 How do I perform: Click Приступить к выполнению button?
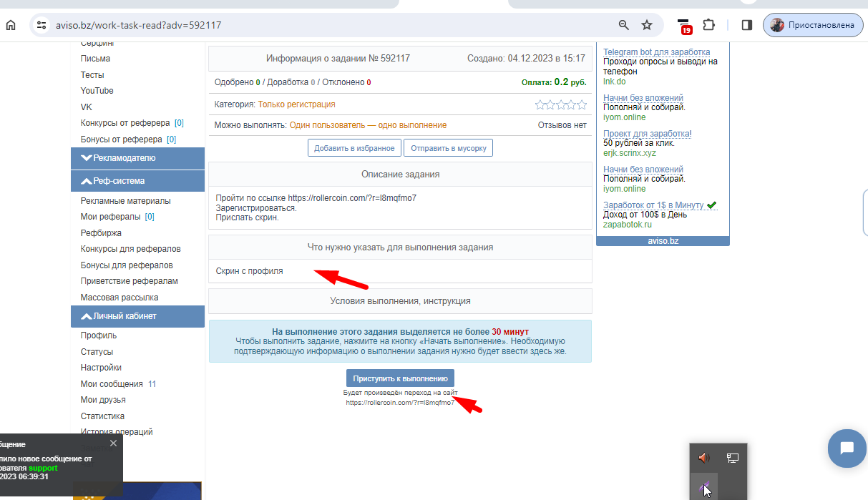[400, 378]
